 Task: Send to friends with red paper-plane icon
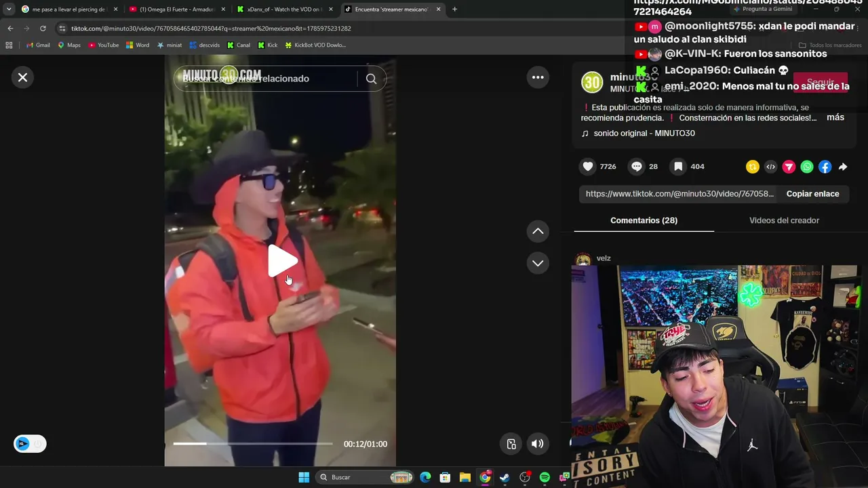tap(789, 167)
